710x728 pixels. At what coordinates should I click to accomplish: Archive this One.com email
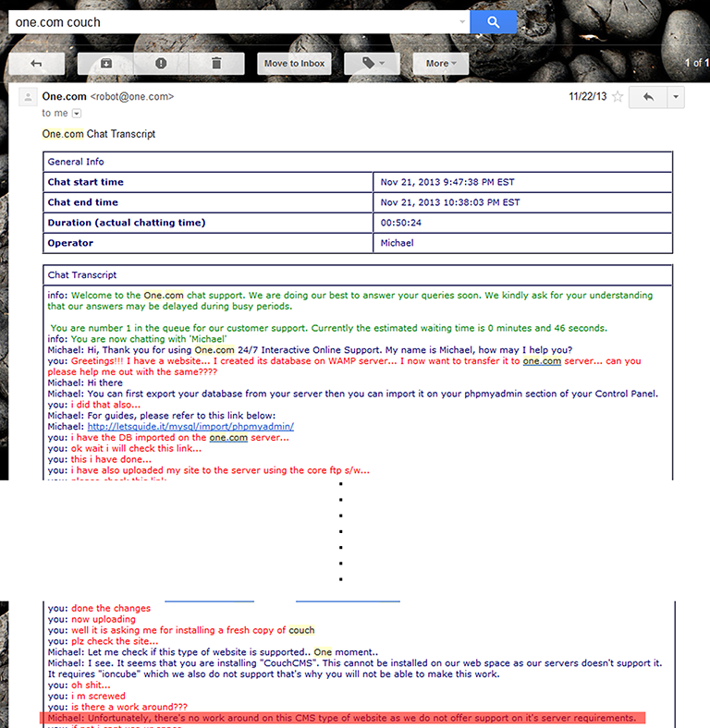coord(106,64)
